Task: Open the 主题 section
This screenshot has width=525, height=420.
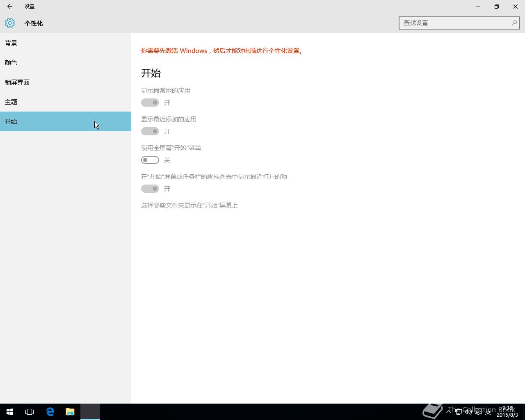Action: point(66,102)
